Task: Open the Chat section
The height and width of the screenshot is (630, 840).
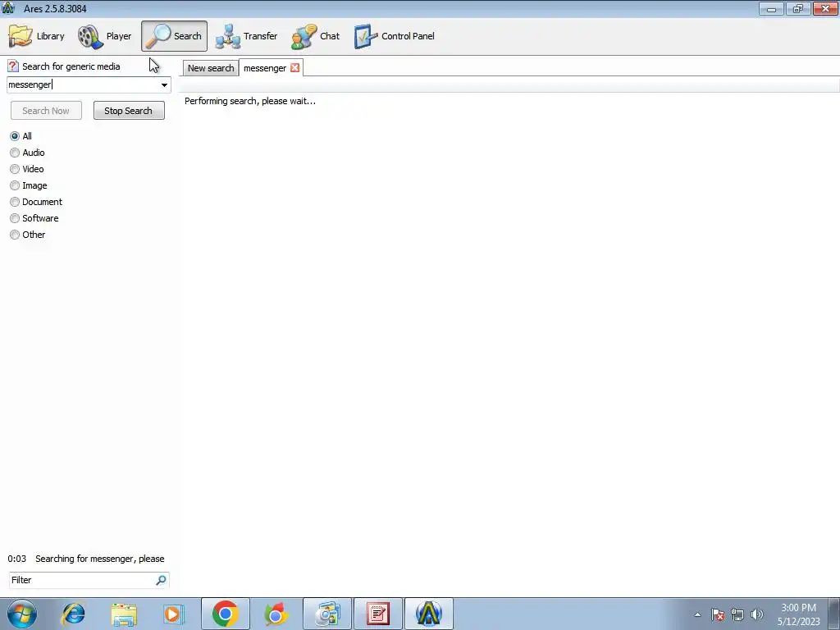Action: click(316, 36)
